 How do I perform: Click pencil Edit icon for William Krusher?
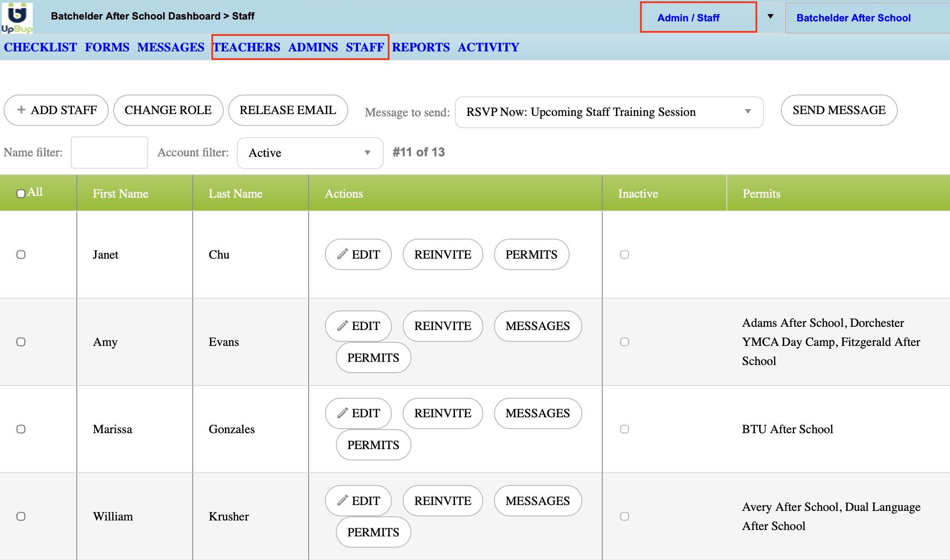coord(343,500)
